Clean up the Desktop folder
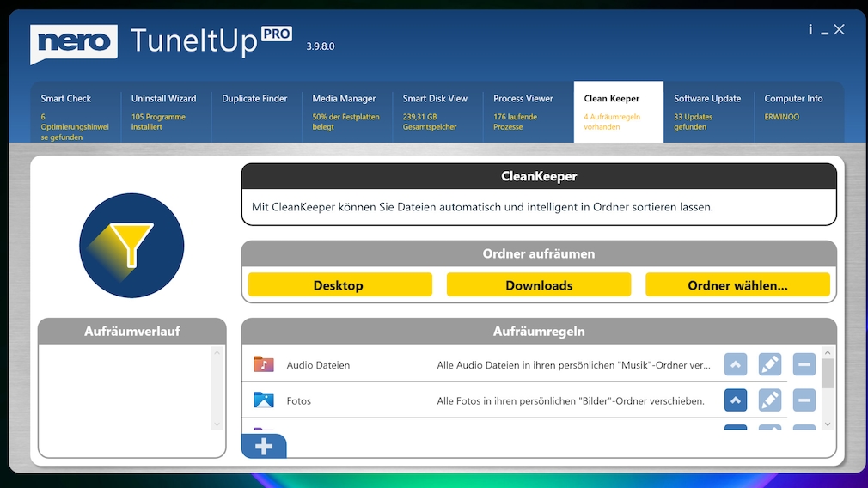The height and width of the screenshot is (488, 868). pyautogui.click(x=339, y=285)
